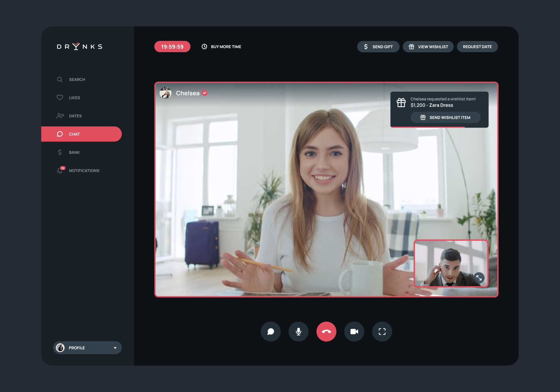Click the magnifier search icon
Screen dimensions: 560x392
click(x=60, y=80)
